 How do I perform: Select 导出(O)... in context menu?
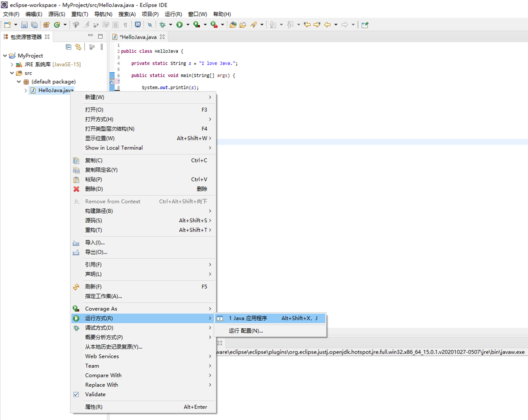pyautogui.click(x=144, y=252)
